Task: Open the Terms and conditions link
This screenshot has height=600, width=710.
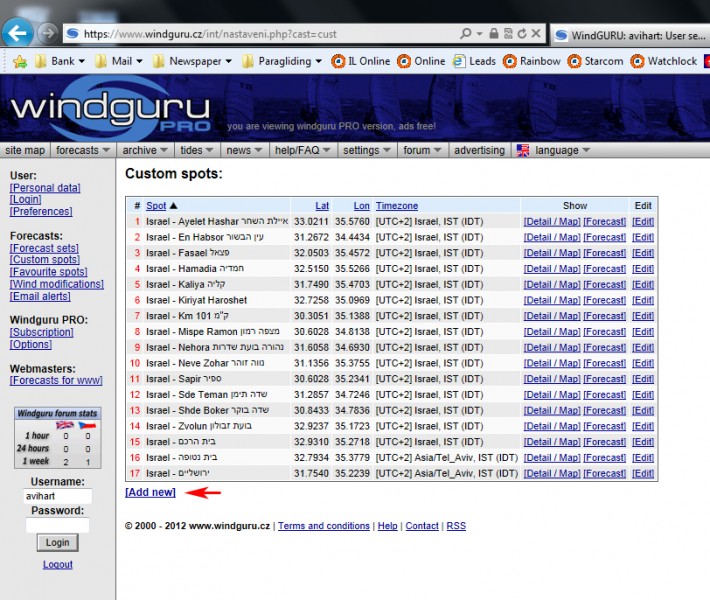Action: coord(324,526)
